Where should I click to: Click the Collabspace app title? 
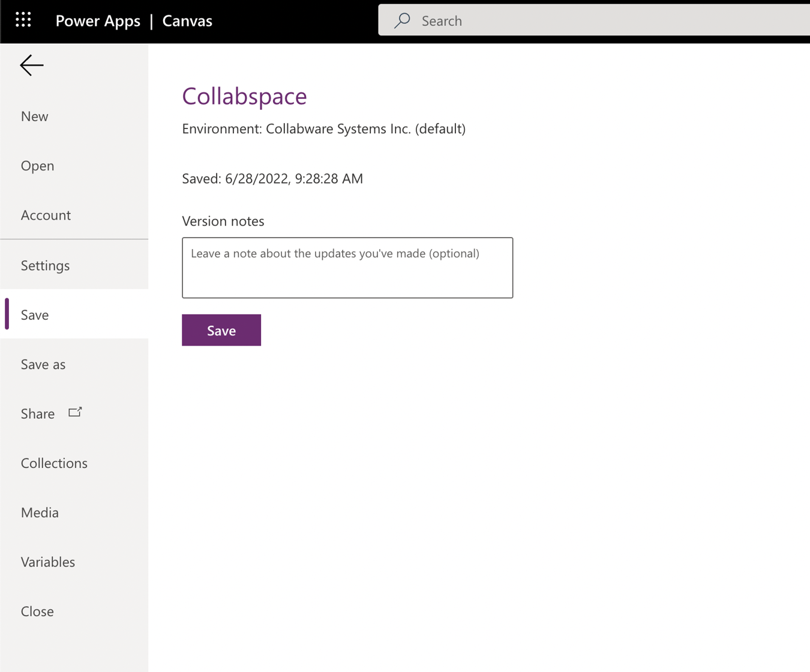244,96
